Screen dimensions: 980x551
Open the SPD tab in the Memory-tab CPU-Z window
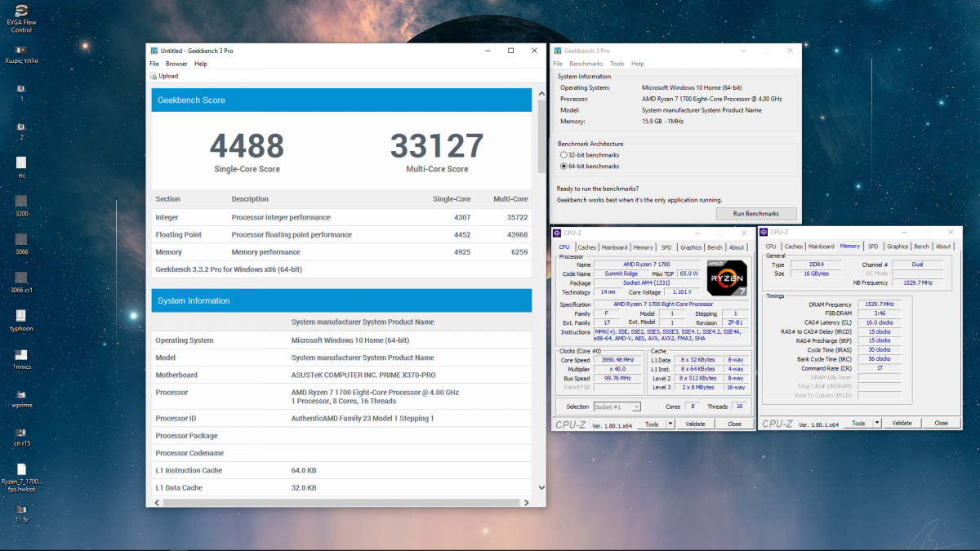coord(873,247)
